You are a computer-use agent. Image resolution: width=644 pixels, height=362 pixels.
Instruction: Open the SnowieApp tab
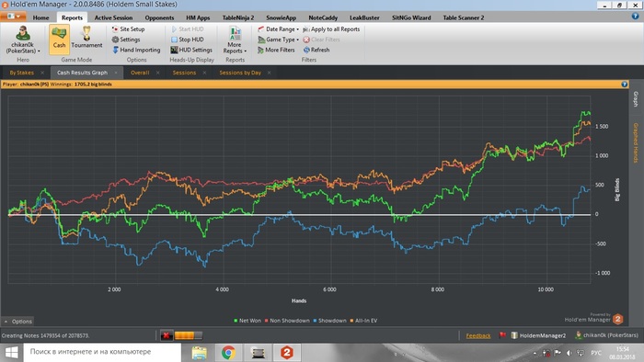point(281,17)
